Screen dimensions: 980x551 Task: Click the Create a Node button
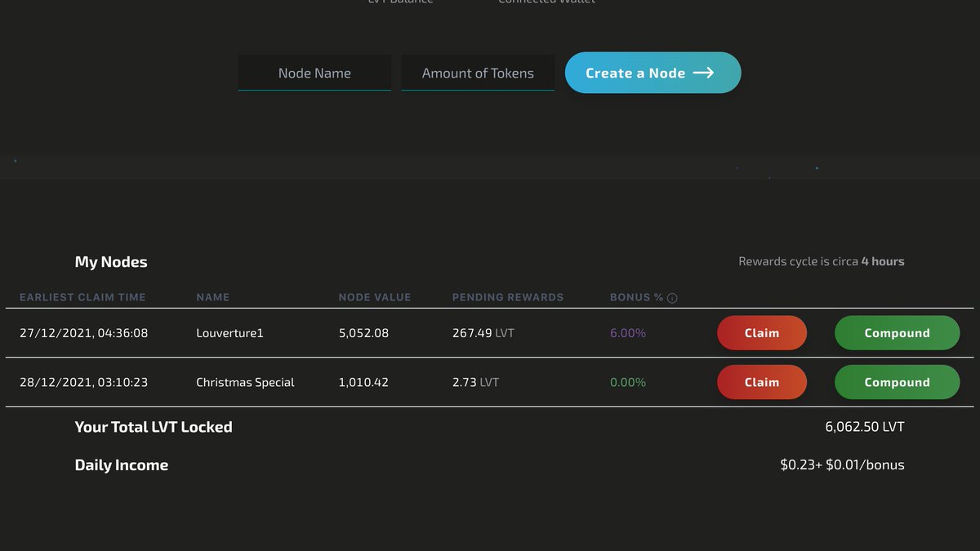(x=653, y=73)
